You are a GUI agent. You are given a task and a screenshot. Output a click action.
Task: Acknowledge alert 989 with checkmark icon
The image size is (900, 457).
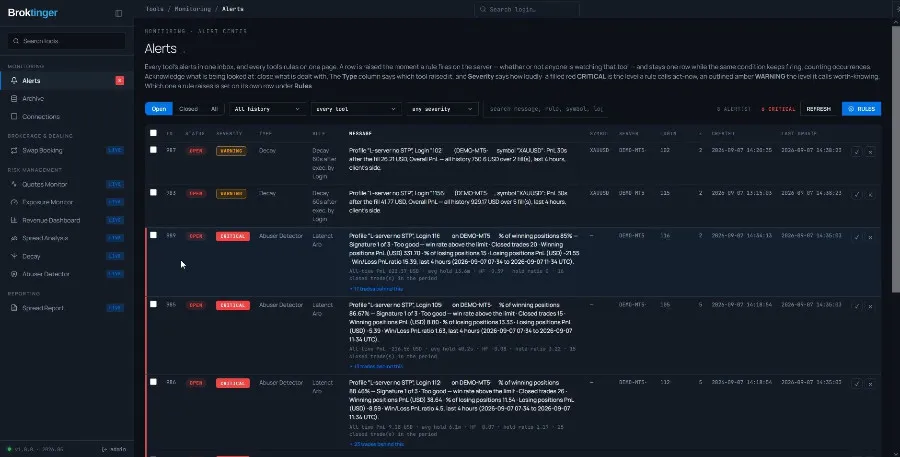click(x=856, y=237)
